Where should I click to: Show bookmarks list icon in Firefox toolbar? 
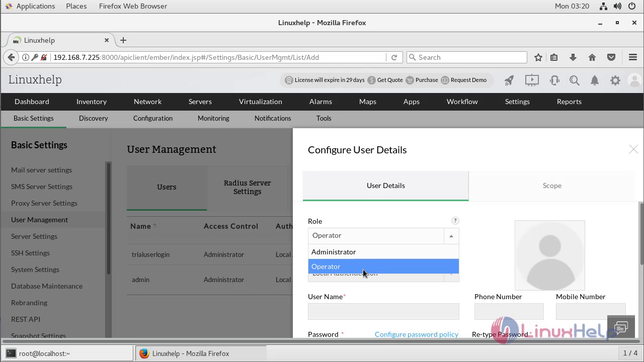pyautogui.click(x=554, y=57)
